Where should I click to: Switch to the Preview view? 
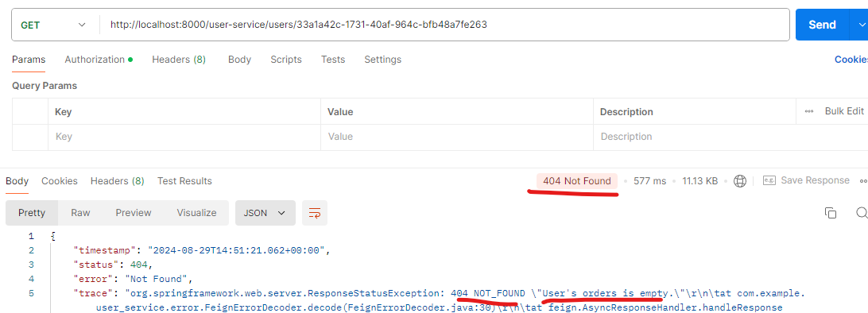134,213
